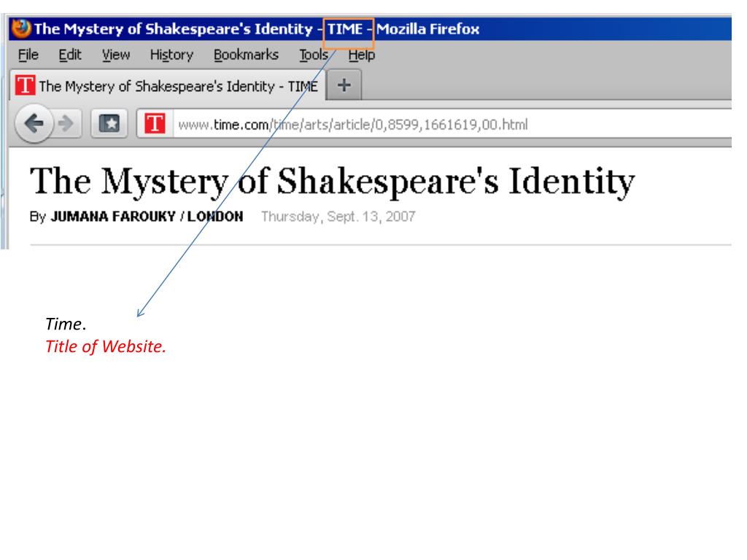This screenshot has height=560, width=747.
Task: Click the article headline The Mystery of Shakespeare's Identity
Action: tap(332, 182)
